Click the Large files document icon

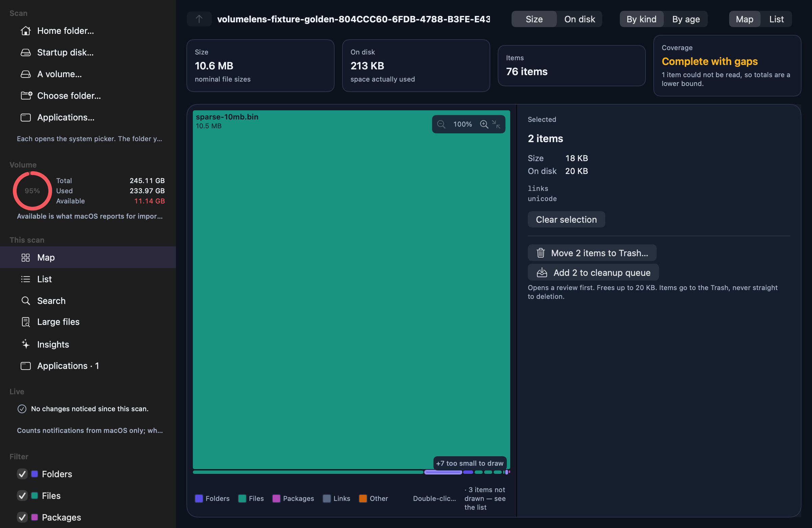coord(26,322)
